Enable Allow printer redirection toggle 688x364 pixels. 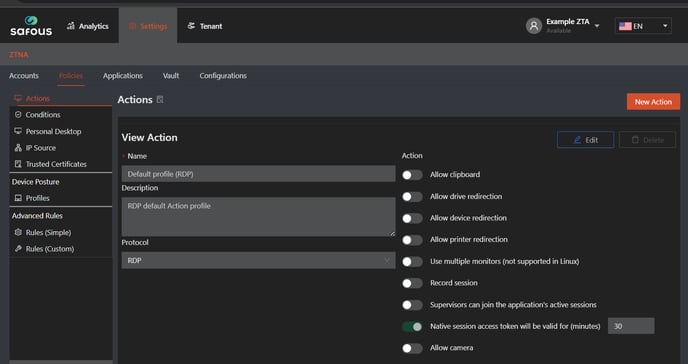[412, 240]
